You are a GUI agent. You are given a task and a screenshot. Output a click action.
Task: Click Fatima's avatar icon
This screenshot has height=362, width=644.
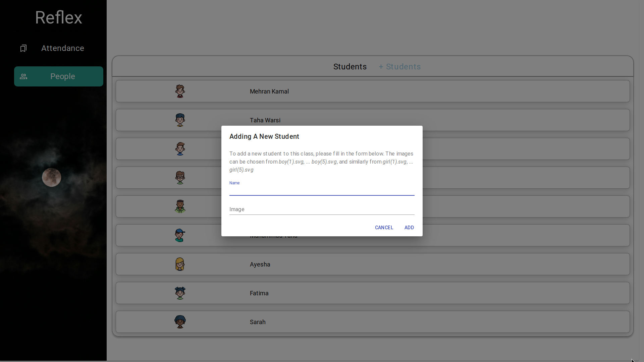point(180,293)
